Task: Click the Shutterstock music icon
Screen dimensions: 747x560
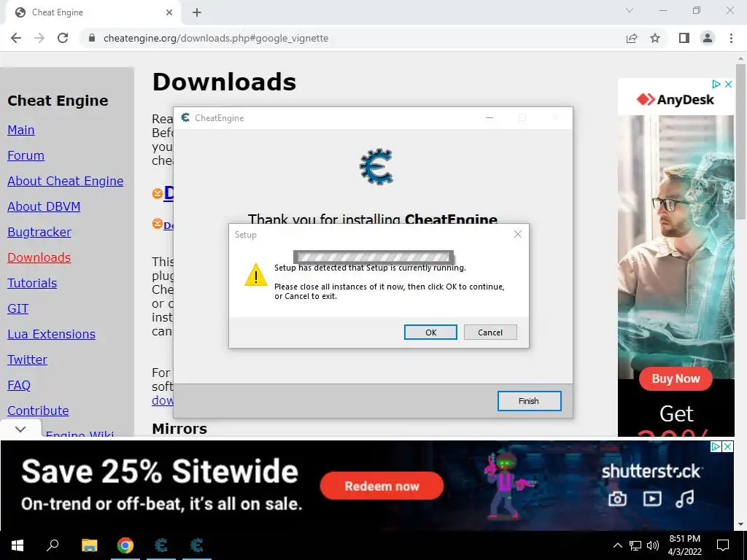Action: (685, 499)
